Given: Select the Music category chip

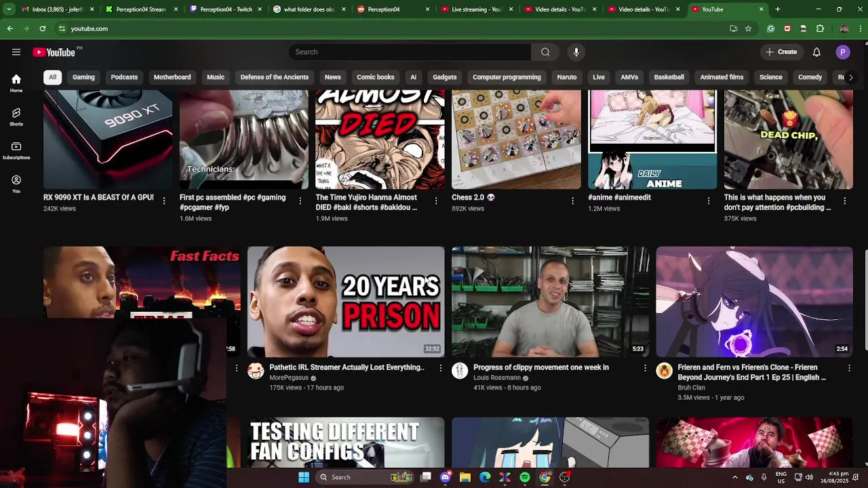Looking at the screenshot, I should [216, 77].
